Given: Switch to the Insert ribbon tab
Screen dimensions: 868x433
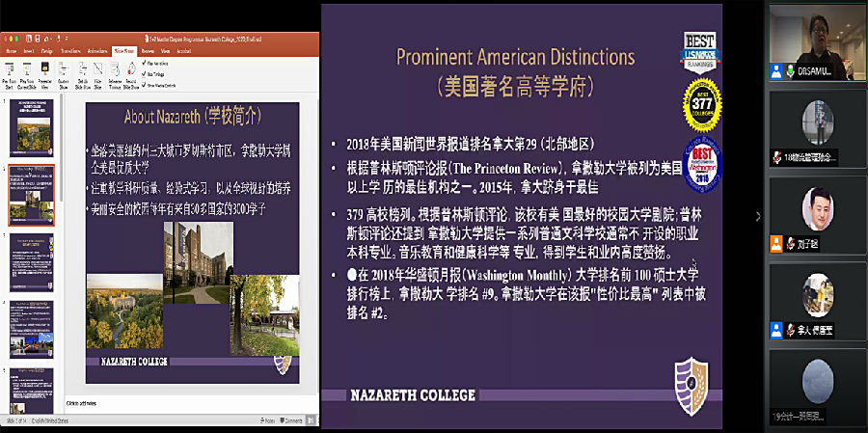Looking at the screenshot, I should pyautogui.click(x=28, y=50).
